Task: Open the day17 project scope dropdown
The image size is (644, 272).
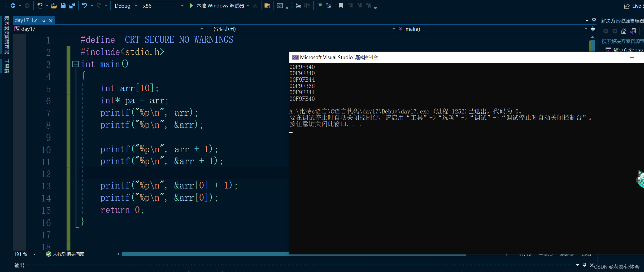Action: pyautogui.click(x=109, y=29)
